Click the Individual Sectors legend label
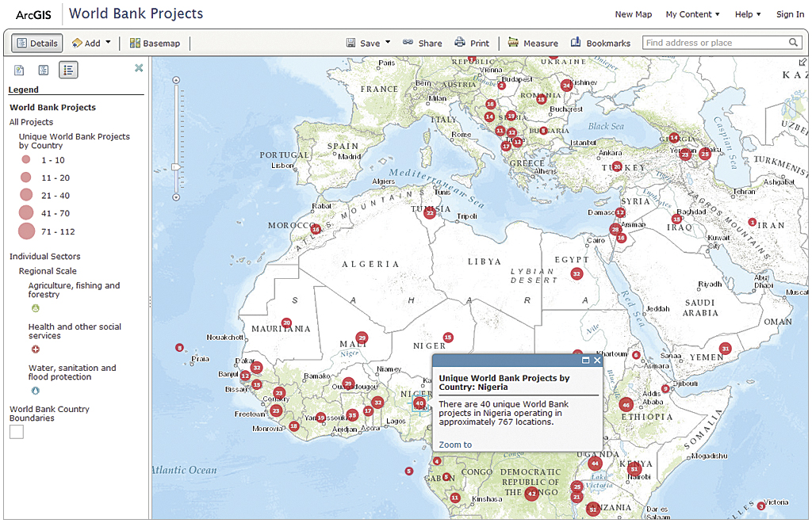812x523 pixels. (x=45, y=256)
